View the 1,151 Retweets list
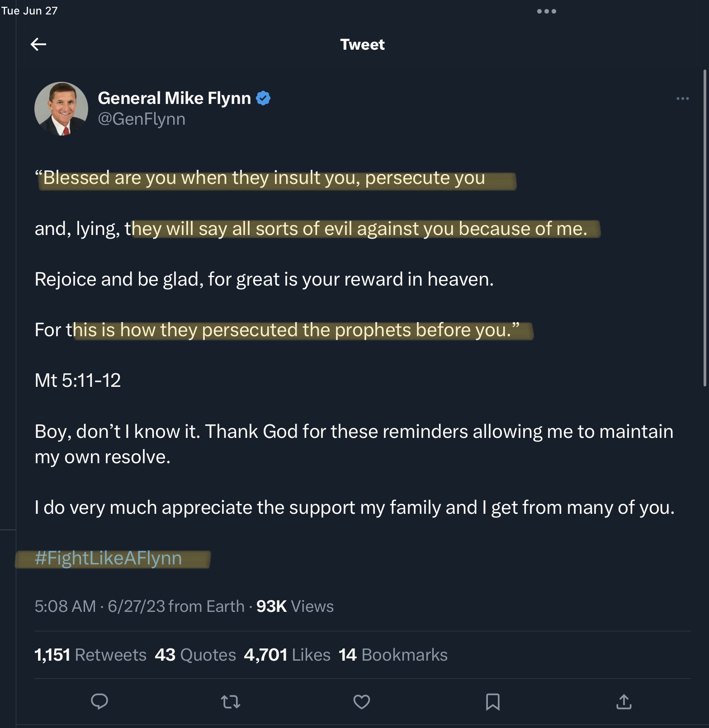Screen dimensions: 709x728 pyautogui.click(x=90, y=655)
